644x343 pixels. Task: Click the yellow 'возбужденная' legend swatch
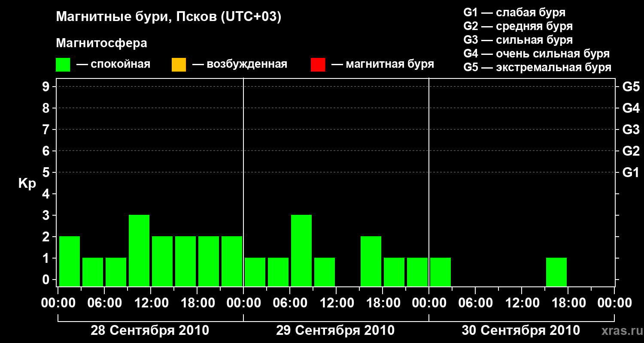tap(179, 65)
